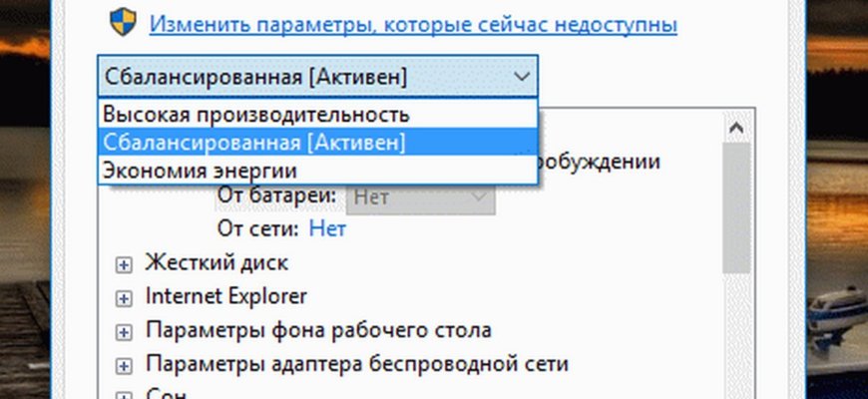Expand the 'Сон' tree node
Viewport: 868px width, 399px height.
pyautogui.click(x=124, y=396)
